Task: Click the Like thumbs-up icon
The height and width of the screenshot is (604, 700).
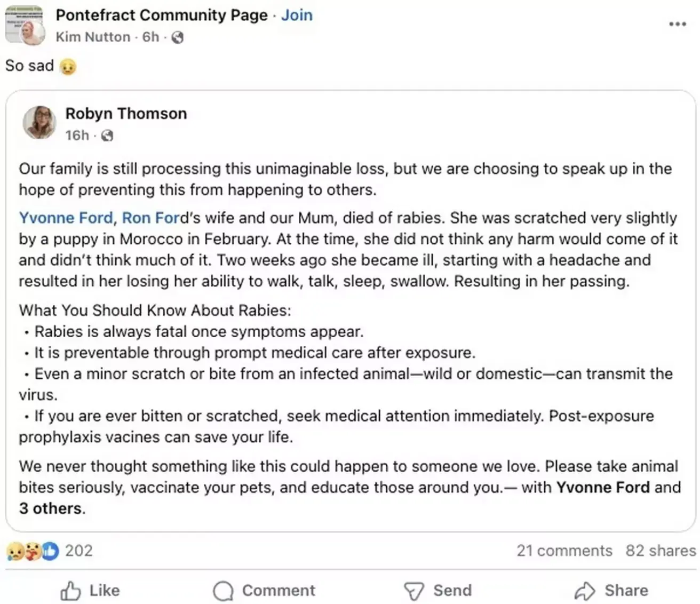Action: coord(70,591)
